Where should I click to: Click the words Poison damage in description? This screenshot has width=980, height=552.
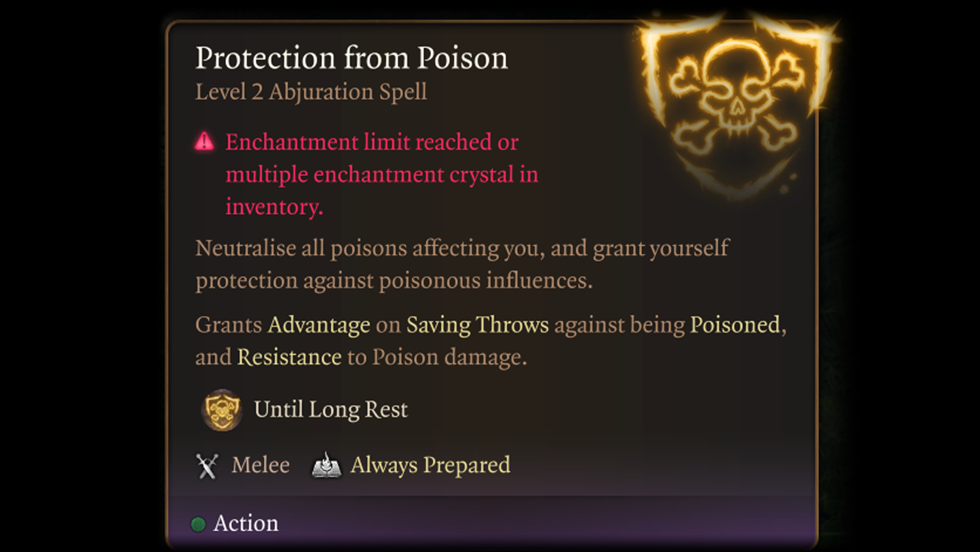(448, 357)
